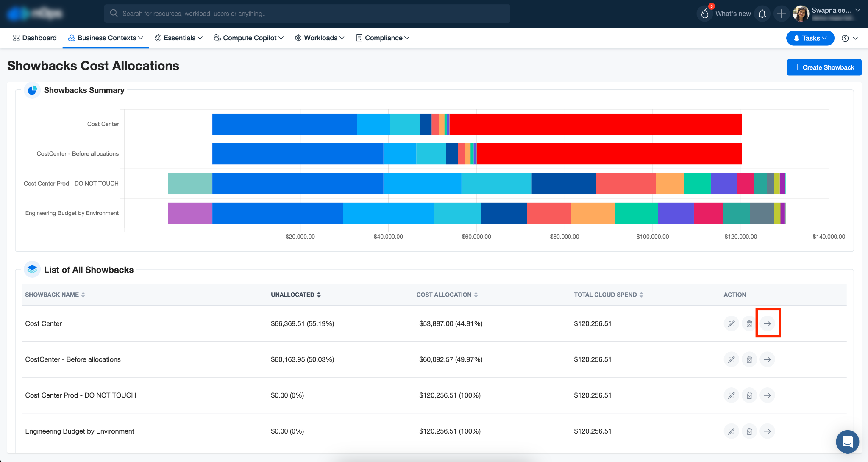The image size is (868, 462).
Task: Open the help question mark menu
Action: pyautogui.click(x=850, y=38)
